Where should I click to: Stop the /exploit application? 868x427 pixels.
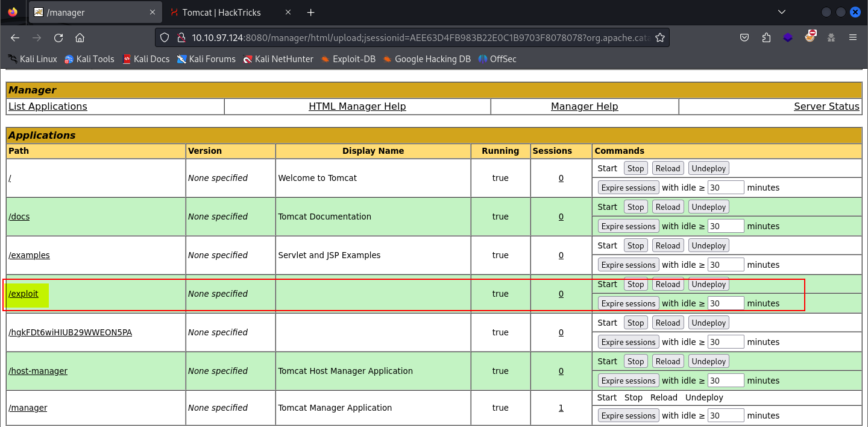[x=635, y=284]
